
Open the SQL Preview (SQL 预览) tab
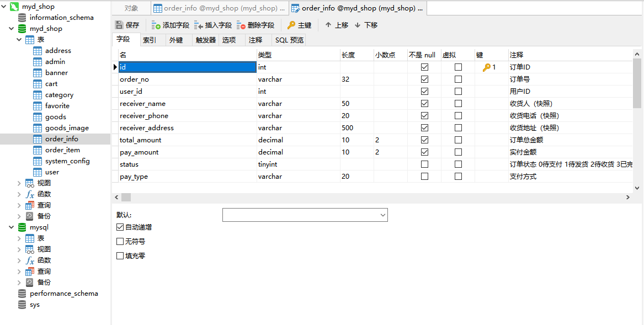point(289,40)
